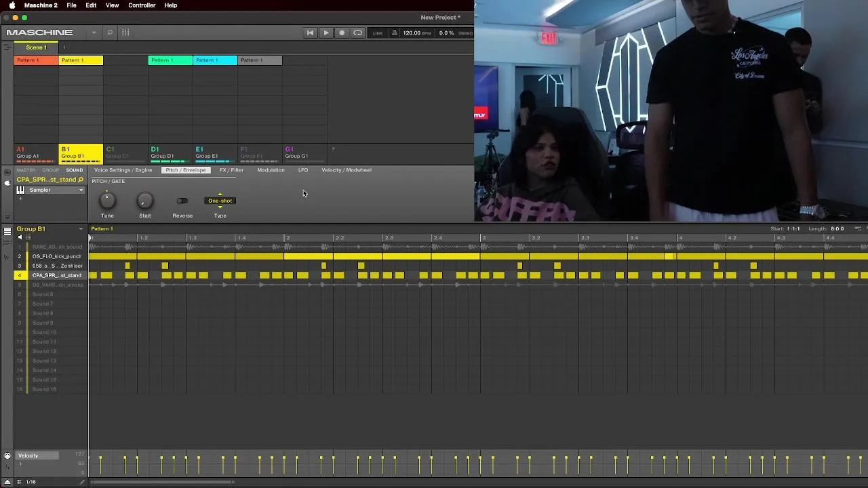
Task: Expand the Group B1 dropdown in pattern editor
Action: (x=81, y=229)
